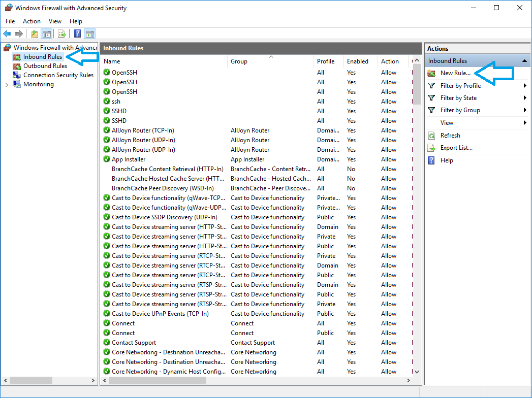Toggle Show/Hide Console Tree toolbar icon
532x398 pixels.
[46, 34]
